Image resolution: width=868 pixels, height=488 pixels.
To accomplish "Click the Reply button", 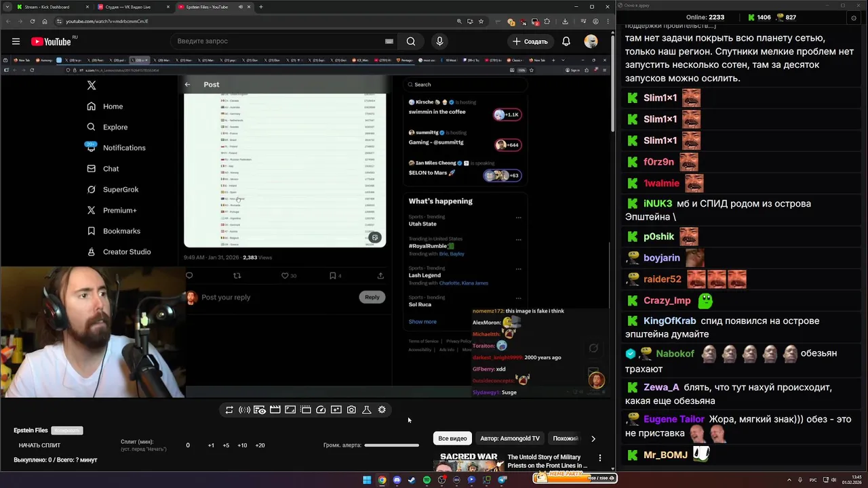I will click(372, 297).
